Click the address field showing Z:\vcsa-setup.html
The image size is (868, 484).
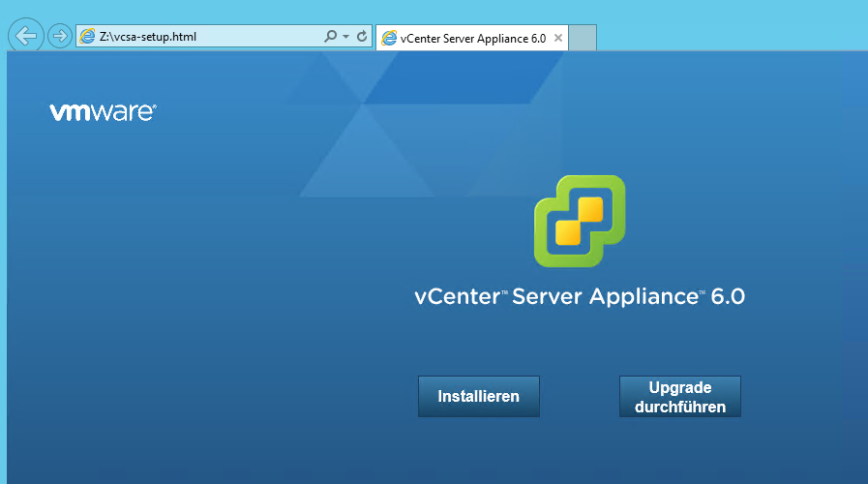pos(224,37)
